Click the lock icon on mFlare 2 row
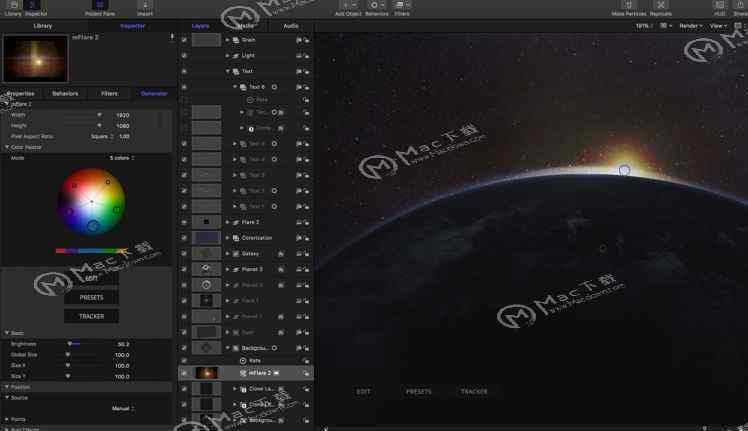Image resolution: width=748 pixels, height=431 pixels. click(306, 373)
